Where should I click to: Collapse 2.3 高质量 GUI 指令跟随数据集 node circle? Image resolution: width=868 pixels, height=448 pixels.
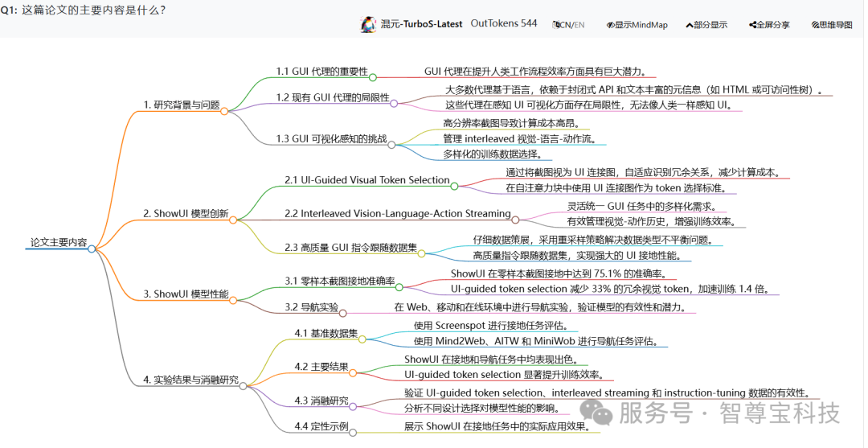click(421, 253)
